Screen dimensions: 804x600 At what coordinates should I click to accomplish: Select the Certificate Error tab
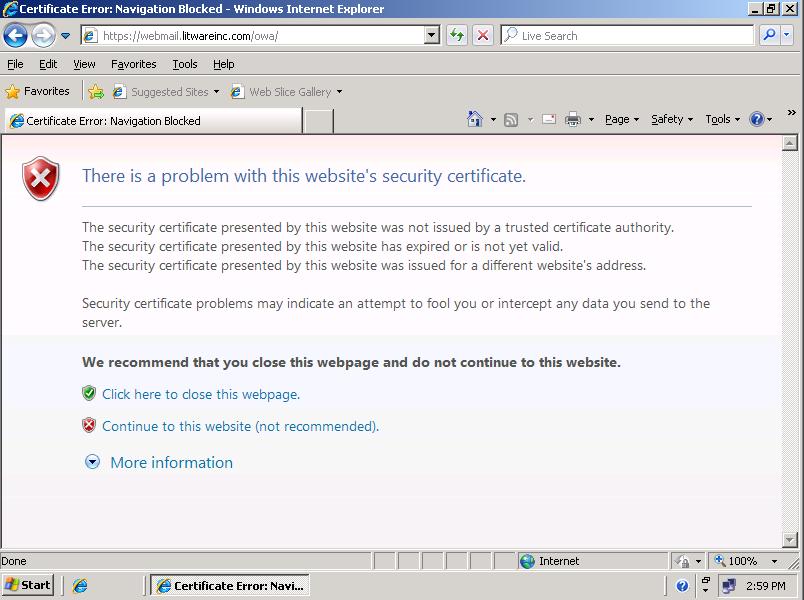[x=153, y=121]
